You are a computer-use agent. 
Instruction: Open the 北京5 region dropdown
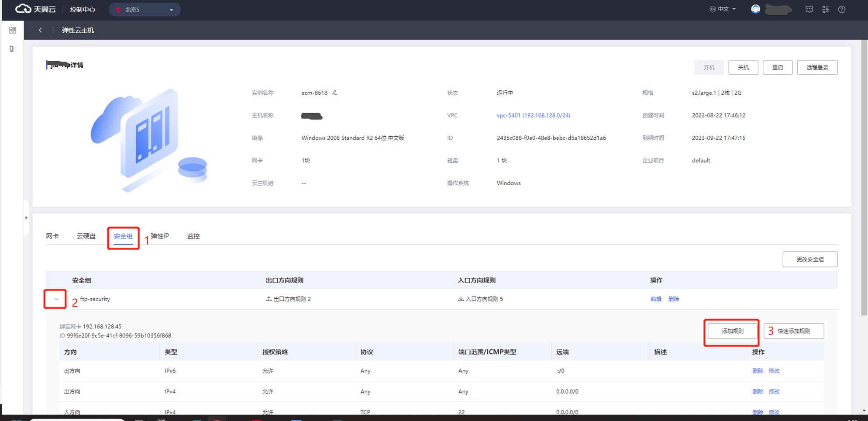(145, 10)
